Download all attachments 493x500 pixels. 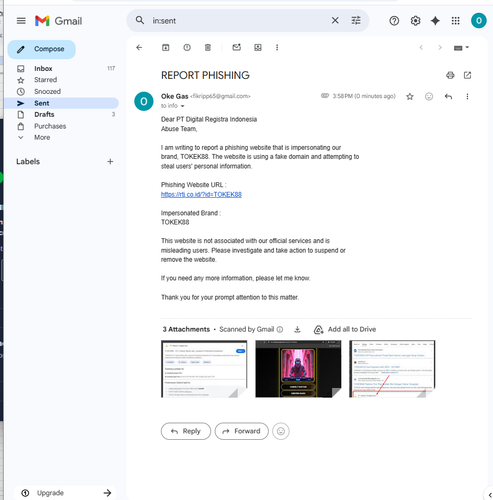click(297, 330)
